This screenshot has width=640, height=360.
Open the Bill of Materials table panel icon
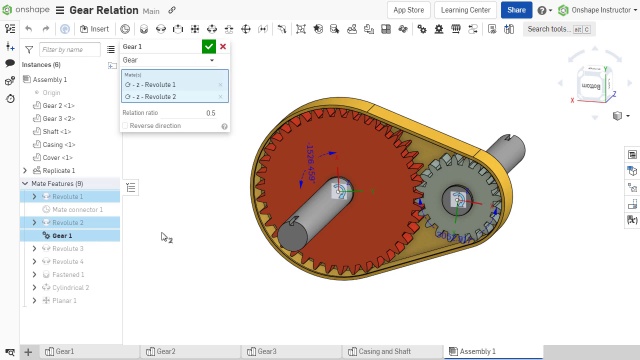pos(632,155)
